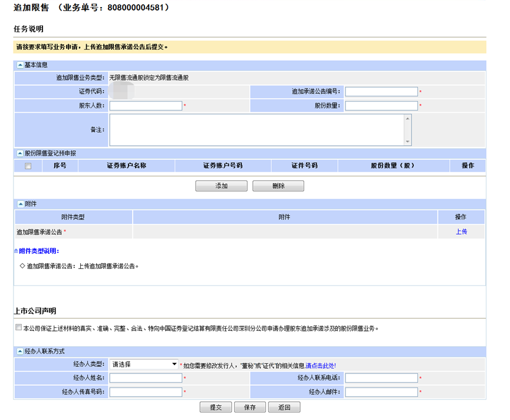
Task: Collapse the 基本信息 section icon
Action: (x=20, y=65)
